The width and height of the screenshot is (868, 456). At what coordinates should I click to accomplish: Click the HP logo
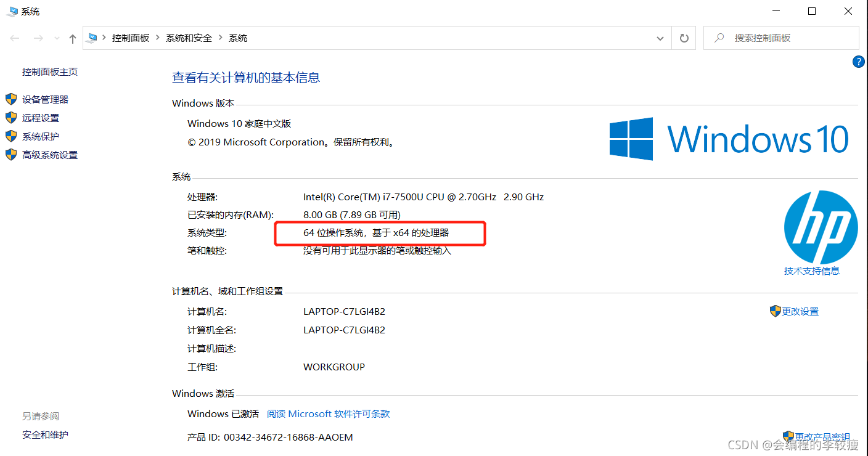coord(821,227)
